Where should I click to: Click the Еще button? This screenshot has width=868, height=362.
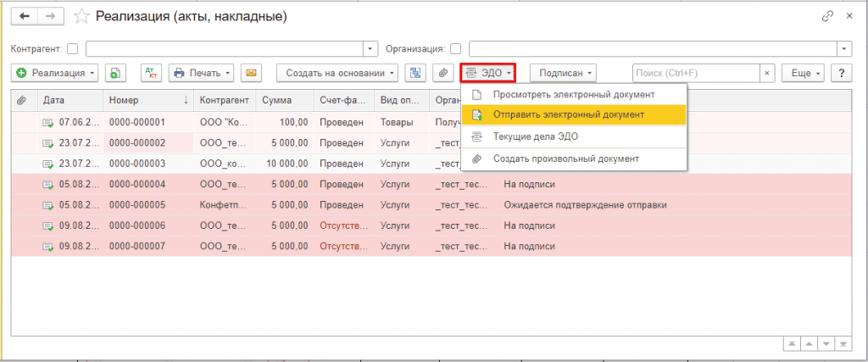[802, 73]
